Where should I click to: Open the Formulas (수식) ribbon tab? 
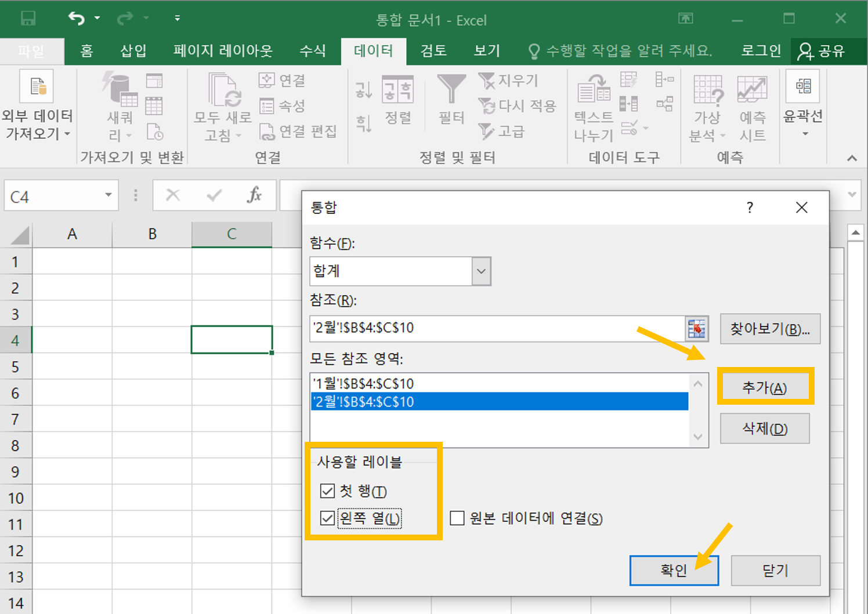coord(312,51)
